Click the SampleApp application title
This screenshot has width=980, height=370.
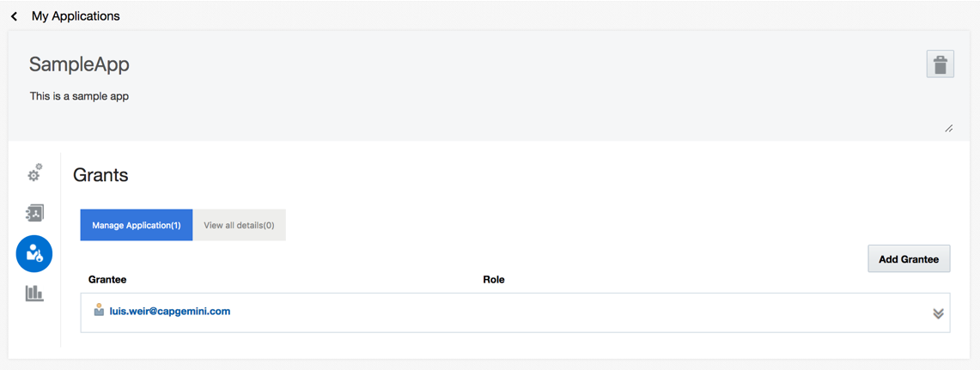(79, 64)
